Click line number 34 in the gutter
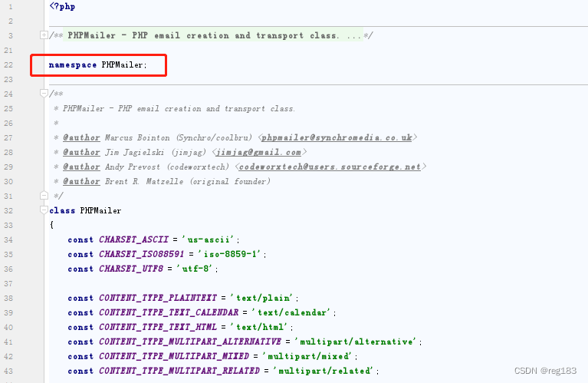 8,240
